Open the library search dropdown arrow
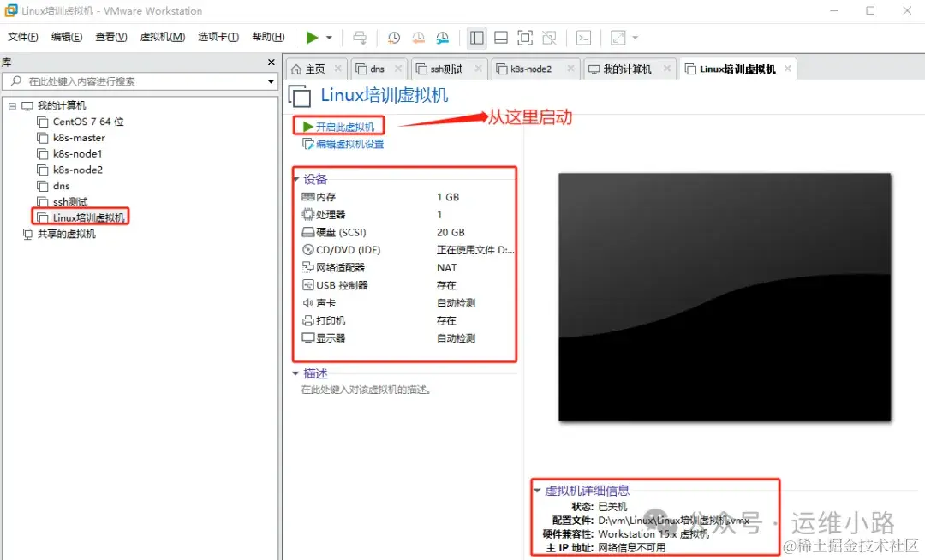The image size is (925, 560). click(271, 81)
